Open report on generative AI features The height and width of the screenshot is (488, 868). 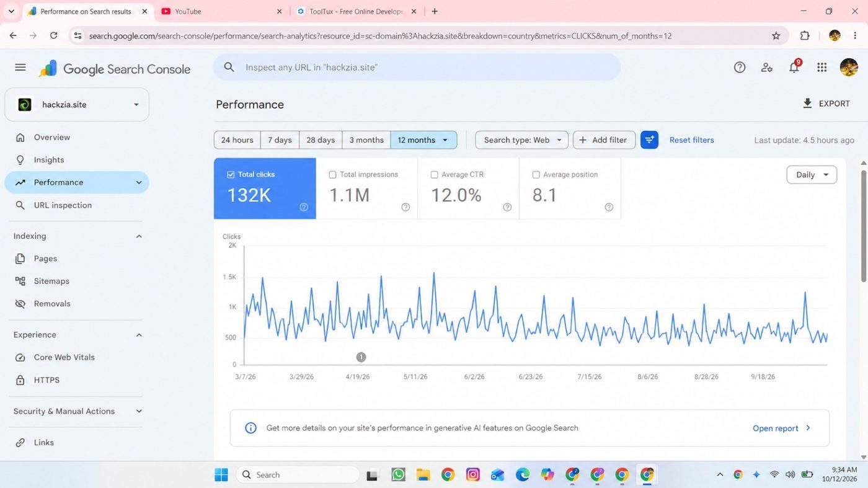click(x=781, y=428)
